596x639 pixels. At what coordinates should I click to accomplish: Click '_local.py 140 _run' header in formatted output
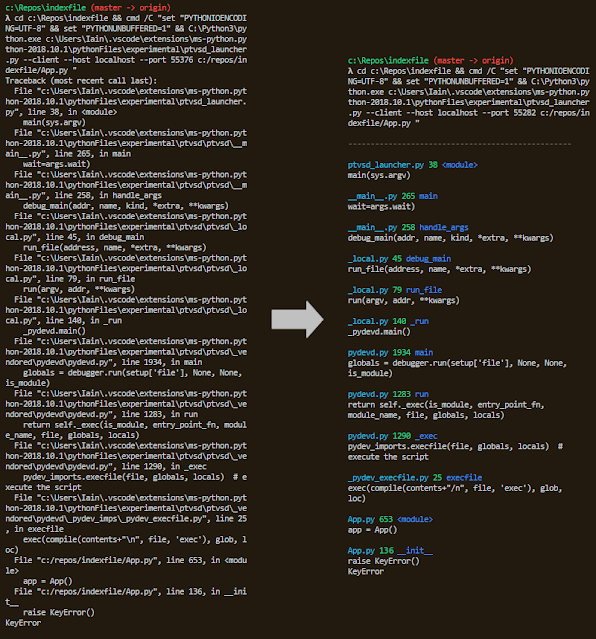[x=388, y=321]
